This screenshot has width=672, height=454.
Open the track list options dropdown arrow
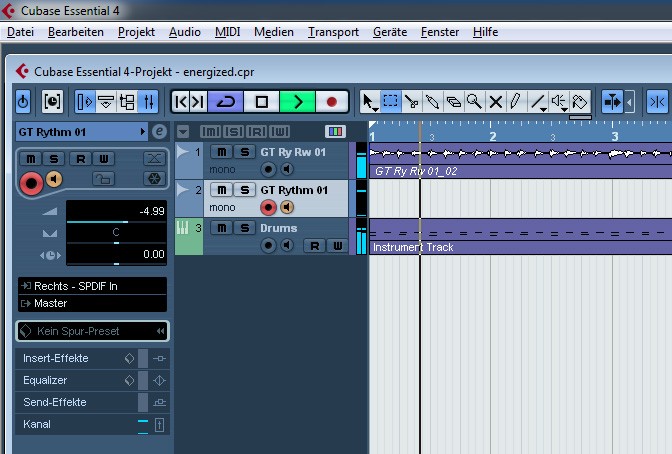183,132
